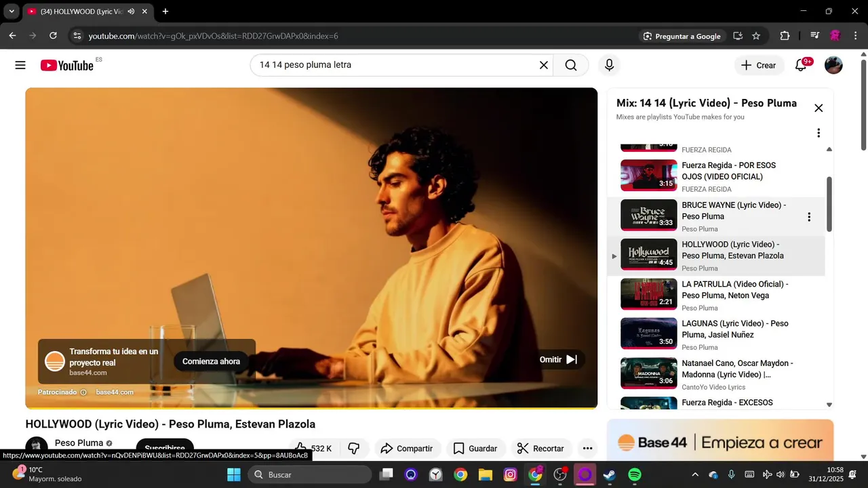This screenshot has width=868, height=488.
Task: Play Natanael Cano Madonna Lyric Video
Action: pyautogui.click(x=716, y=373)
